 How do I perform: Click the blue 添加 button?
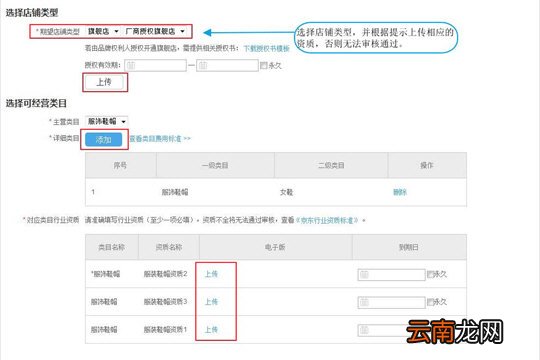103,140
